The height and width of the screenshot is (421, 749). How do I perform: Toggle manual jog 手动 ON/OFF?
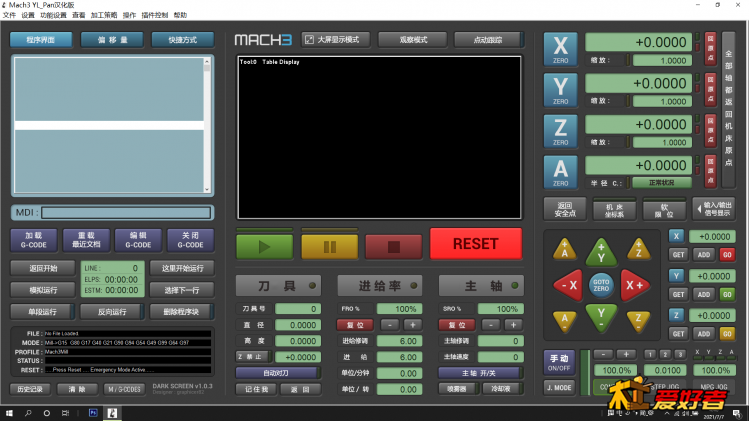(559, 363)
